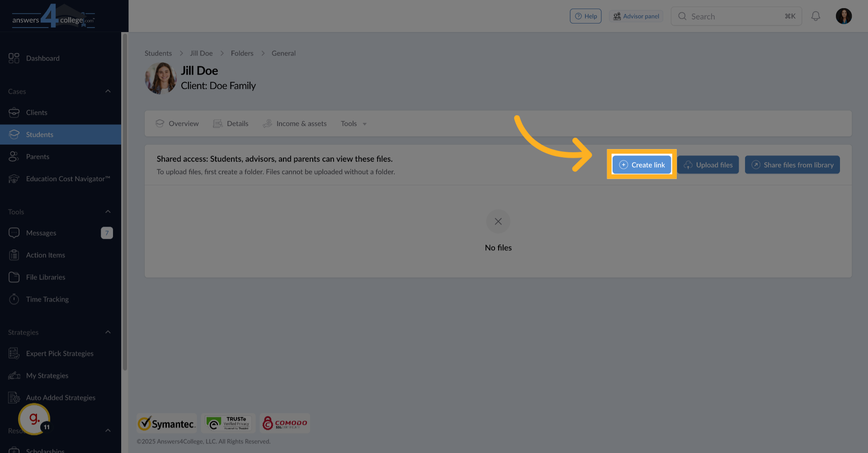Click Share files from library
Image resolution: width=868 pixels, height=453 pixels.
coord(792,164)
